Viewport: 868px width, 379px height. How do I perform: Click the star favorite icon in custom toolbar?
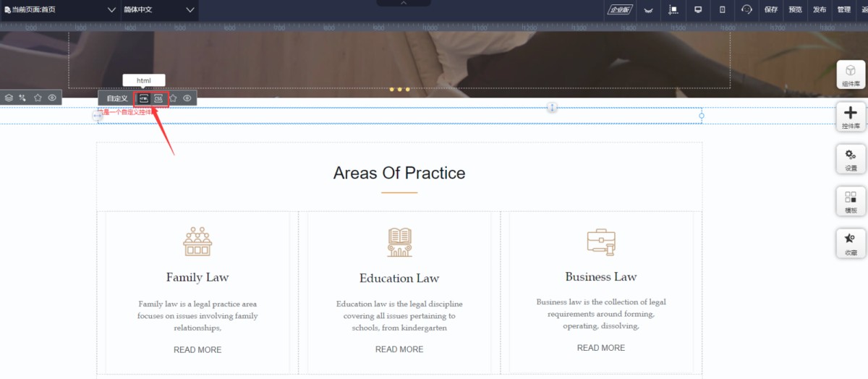(174, 98)
